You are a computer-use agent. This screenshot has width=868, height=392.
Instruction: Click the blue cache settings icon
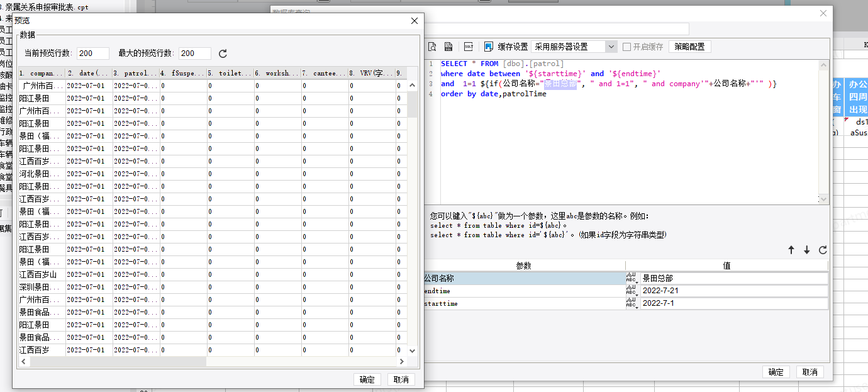point(489,47)
